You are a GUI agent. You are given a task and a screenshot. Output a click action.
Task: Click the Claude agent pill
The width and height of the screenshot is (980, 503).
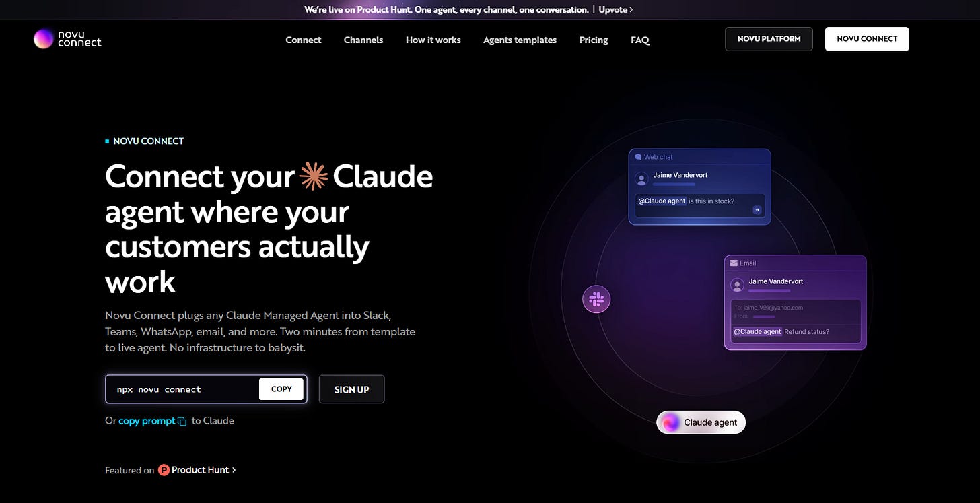coord(701,422)
